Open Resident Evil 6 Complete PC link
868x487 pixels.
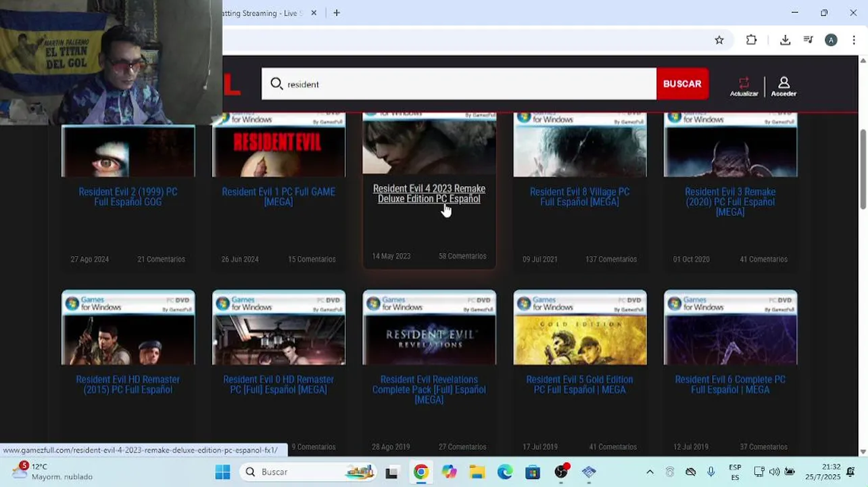coord(730,385)
